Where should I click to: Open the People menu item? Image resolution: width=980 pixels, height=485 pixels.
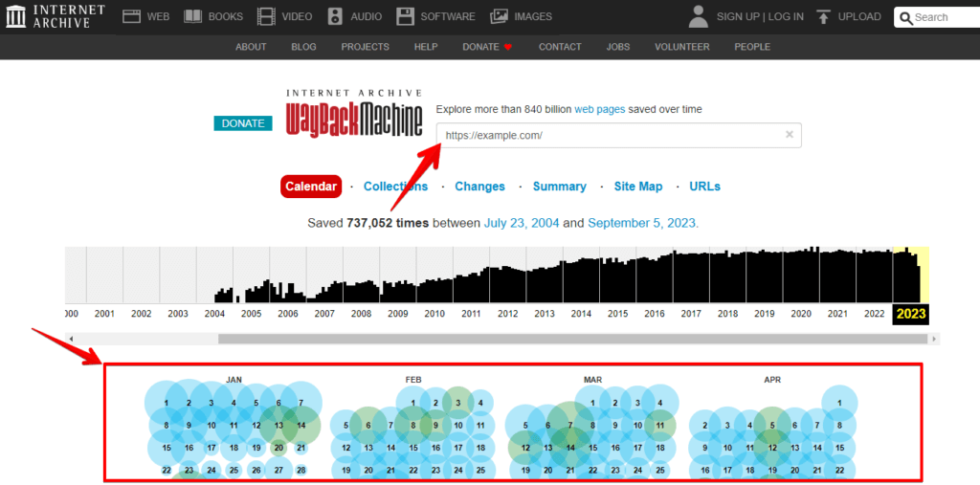coord(752,47)
